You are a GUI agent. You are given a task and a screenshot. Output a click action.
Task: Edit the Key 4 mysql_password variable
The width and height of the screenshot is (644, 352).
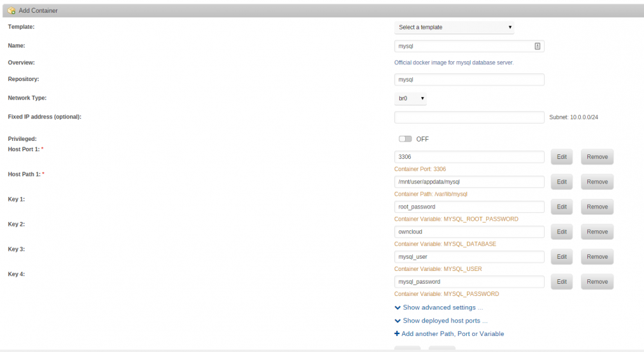562,282
